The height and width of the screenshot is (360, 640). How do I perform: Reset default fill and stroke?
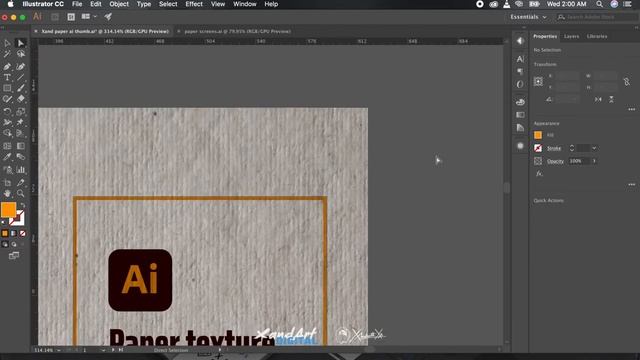4,222
